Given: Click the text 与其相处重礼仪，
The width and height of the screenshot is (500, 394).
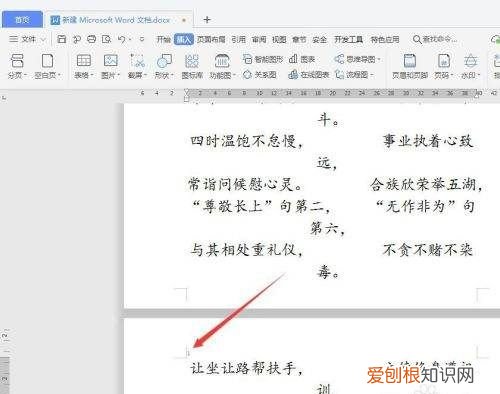Looking at the screenshot, I should [x=247, y=250].
